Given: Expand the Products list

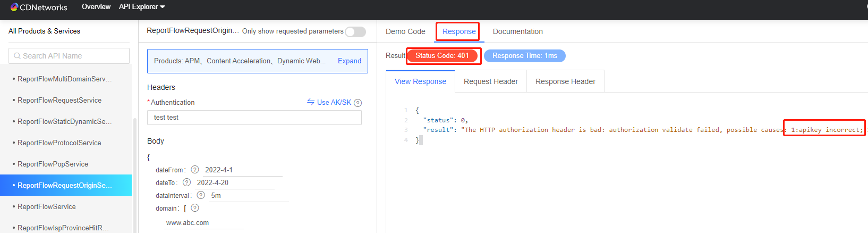Looking at the screenshot, I should 350,61.
